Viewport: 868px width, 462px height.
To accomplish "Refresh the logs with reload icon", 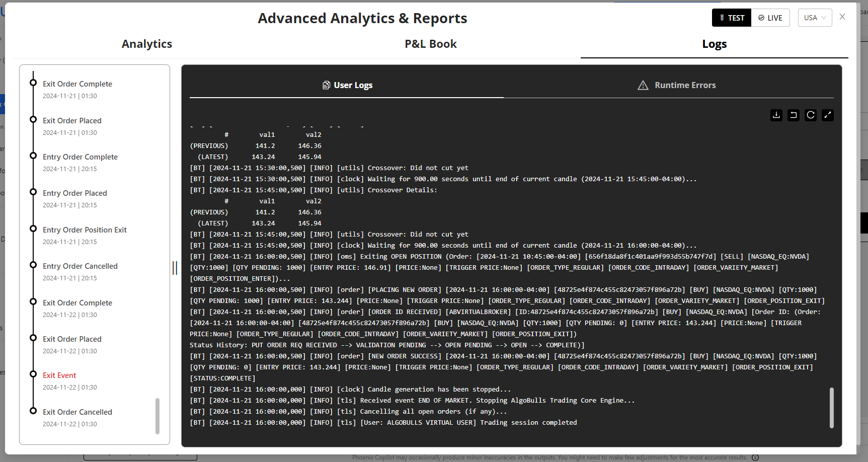I will 811,115.
